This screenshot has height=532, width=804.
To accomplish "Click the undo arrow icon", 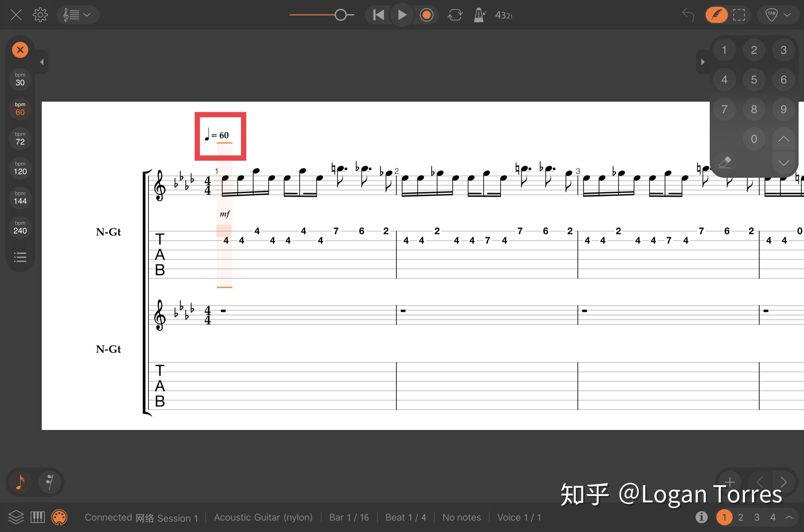I will point(688,15).
